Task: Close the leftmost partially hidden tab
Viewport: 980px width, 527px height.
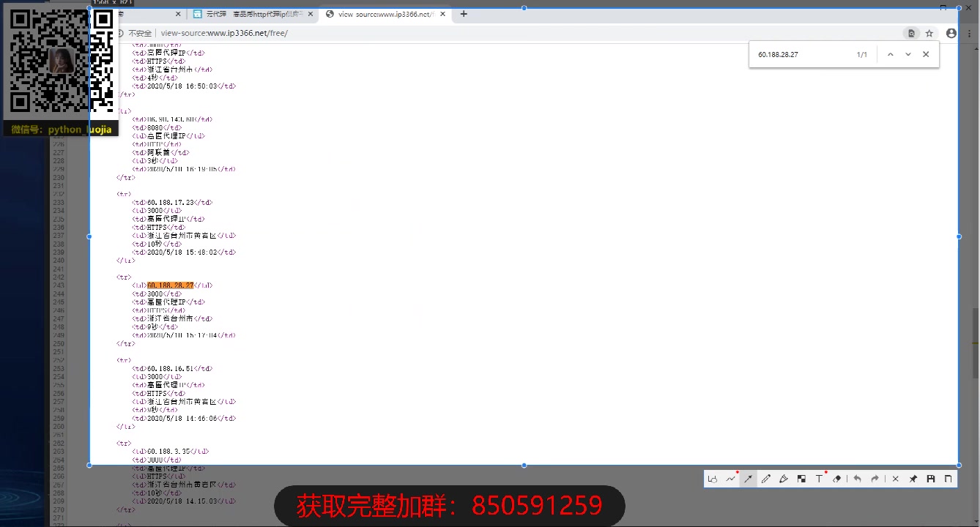Action: pos(178,14)
